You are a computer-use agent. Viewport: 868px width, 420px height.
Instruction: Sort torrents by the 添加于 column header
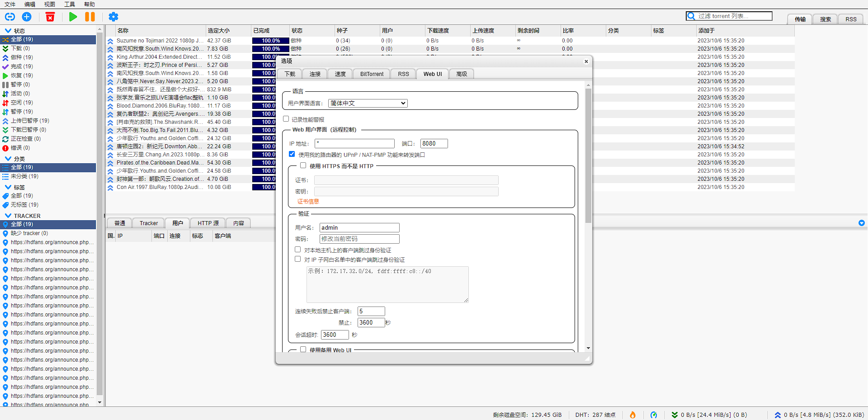[745, 31]
